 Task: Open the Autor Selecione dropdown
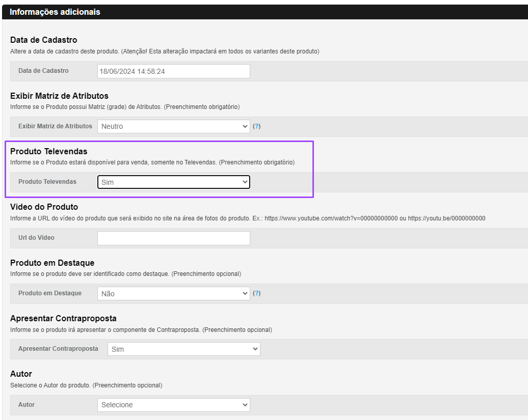click(x=174, y=405)
